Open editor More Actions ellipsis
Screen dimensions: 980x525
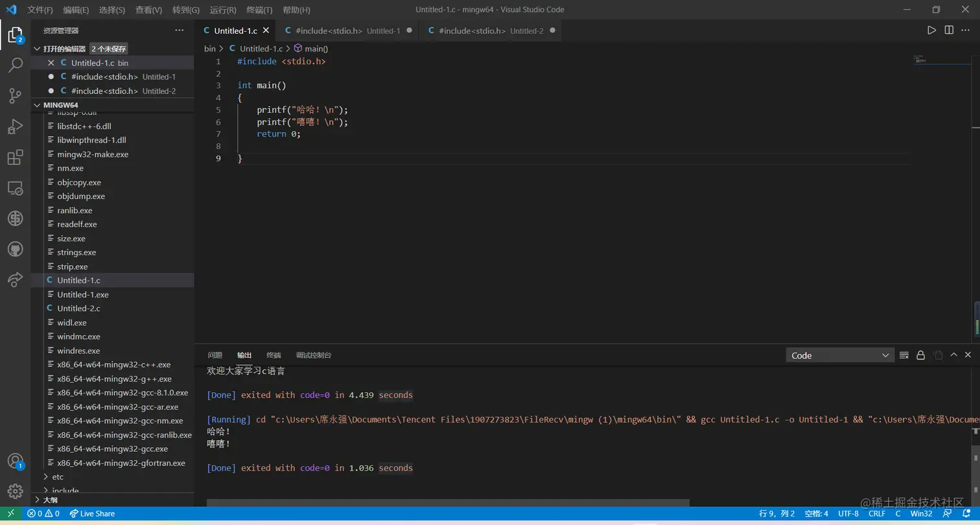(x=966, y=30)
